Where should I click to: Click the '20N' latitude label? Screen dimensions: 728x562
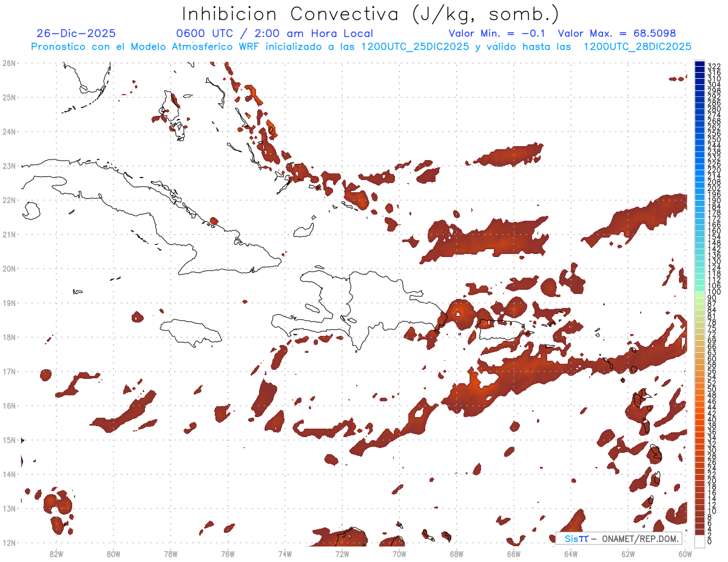(9, 268)
